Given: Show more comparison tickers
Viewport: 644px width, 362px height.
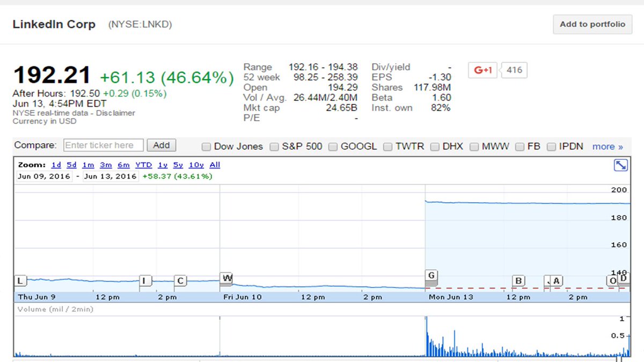Looking at the screenshot, I should (608, 146).
